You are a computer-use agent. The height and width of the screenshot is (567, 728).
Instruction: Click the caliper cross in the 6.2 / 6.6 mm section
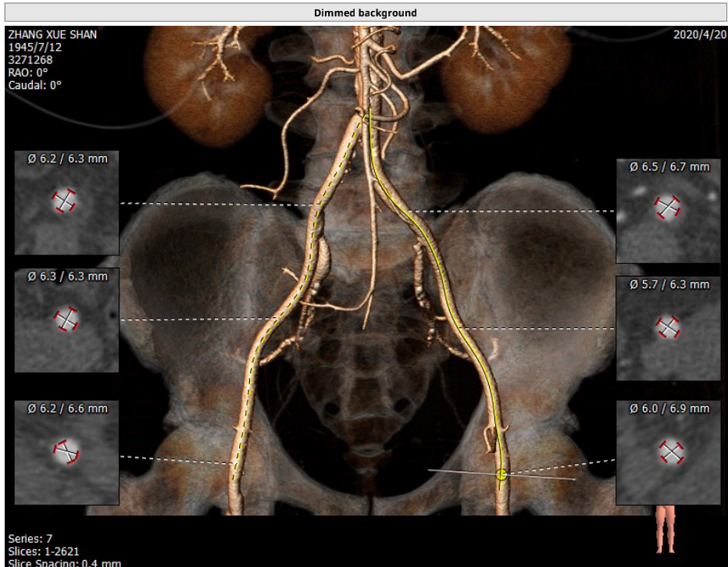66,451
